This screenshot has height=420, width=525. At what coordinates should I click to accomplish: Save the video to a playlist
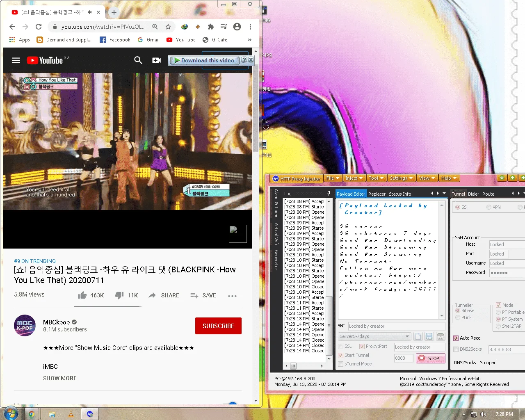(203, 295)
